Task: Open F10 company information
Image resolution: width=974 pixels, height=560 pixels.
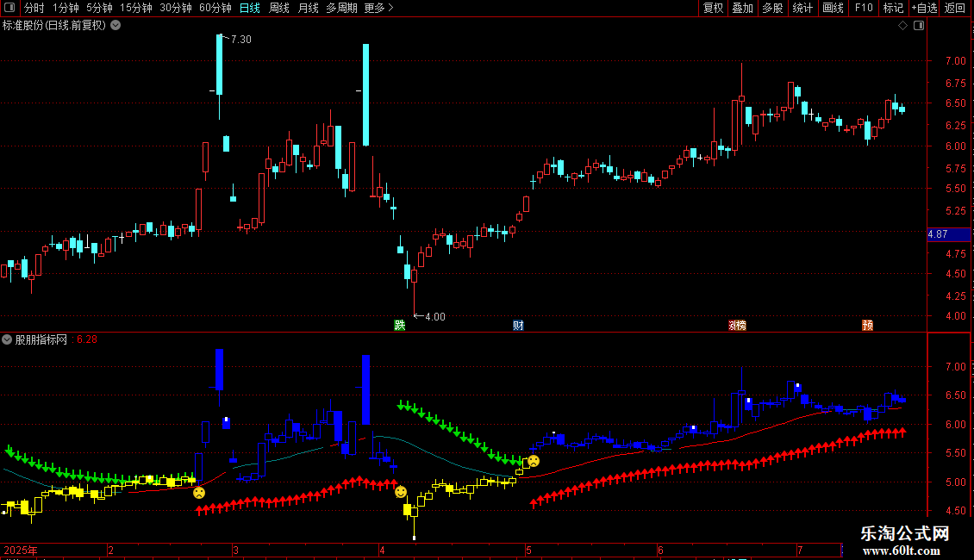Action: (x=864, y=8)
